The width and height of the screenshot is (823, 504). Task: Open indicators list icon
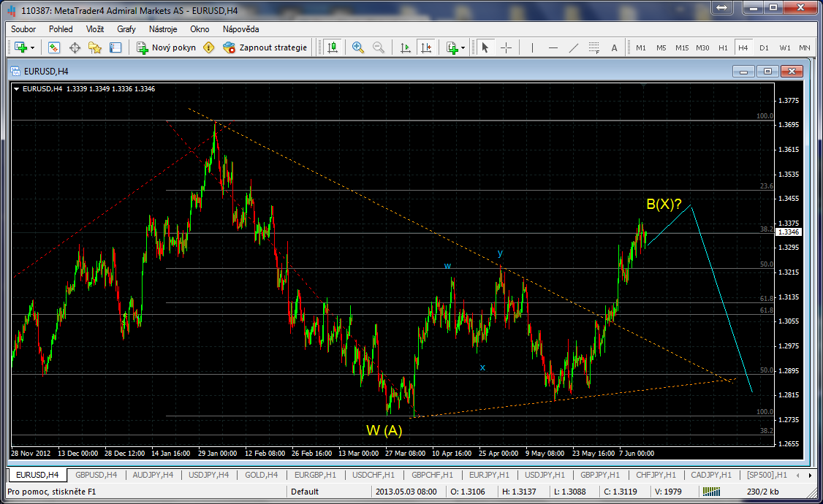click(452, 47)
